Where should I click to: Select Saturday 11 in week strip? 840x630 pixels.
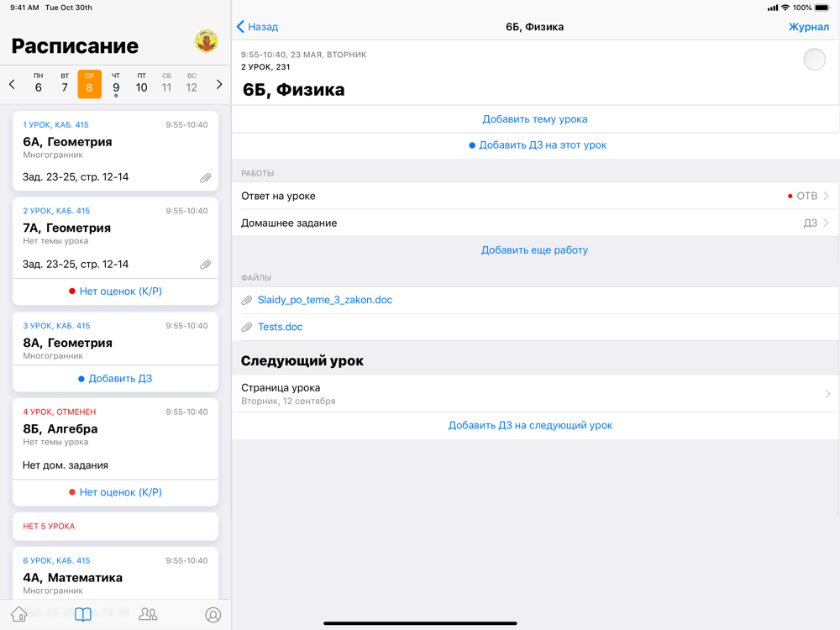click(166, 83)
